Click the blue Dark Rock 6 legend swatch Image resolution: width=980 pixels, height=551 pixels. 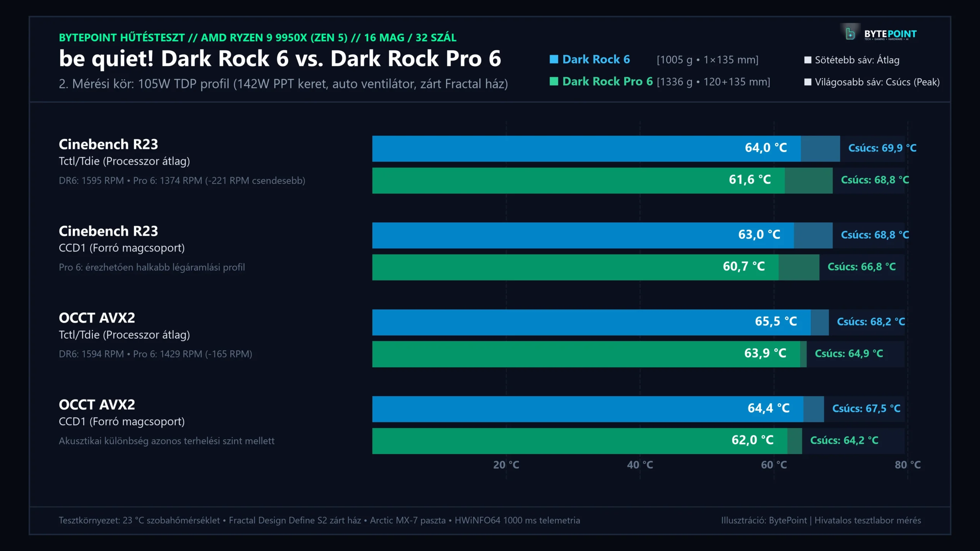(x=554, y=59)
